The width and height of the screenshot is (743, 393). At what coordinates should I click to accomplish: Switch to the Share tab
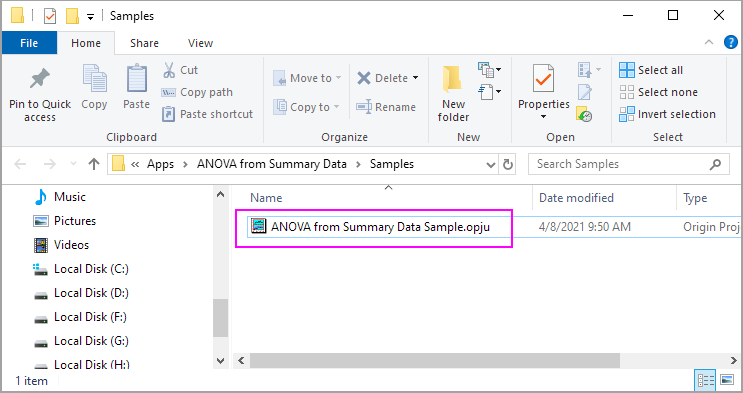click(145, 43)
